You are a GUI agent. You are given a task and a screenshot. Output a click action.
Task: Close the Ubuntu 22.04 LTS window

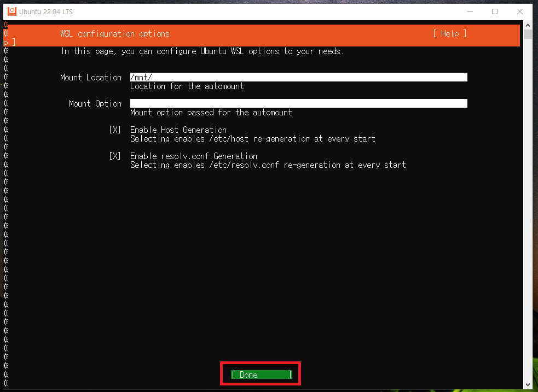point(520,11)
